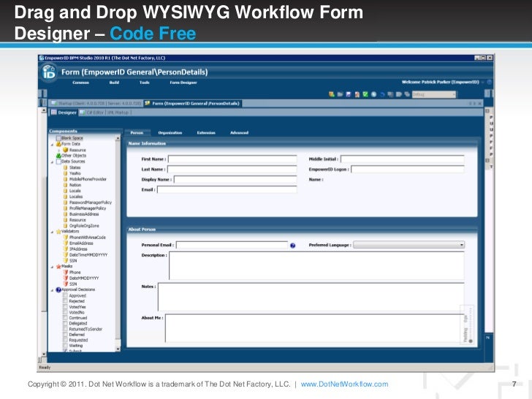This screenshot has width=532, height=399.
Task: Click the blue undo arrow toolbar icon
Action: pos(382,94)
